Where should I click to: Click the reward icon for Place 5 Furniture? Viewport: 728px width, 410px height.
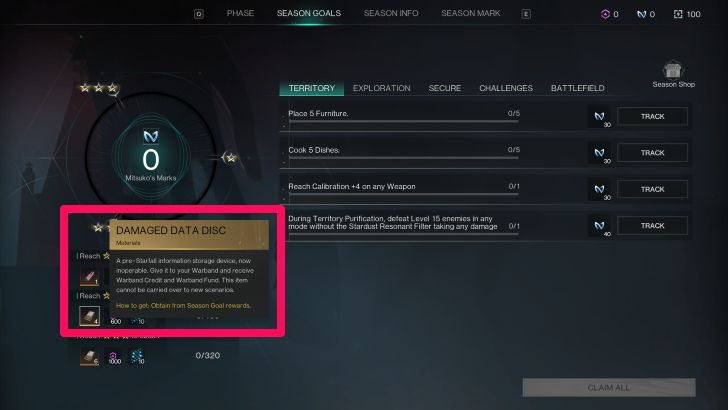point(599,117)
